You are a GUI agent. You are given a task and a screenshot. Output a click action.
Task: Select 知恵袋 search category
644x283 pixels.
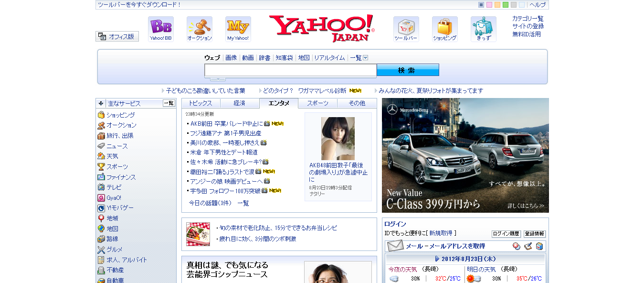(284, 58)
